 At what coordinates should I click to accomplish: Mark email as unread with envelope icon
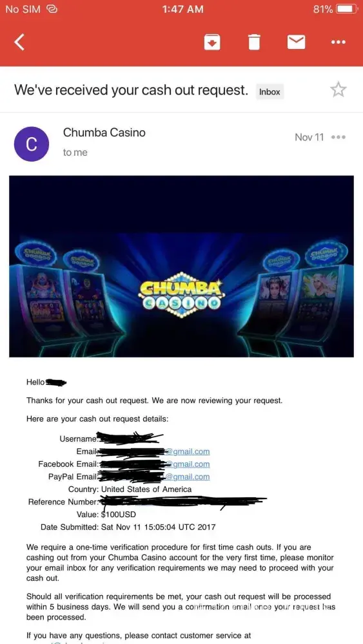coord(296,42)
